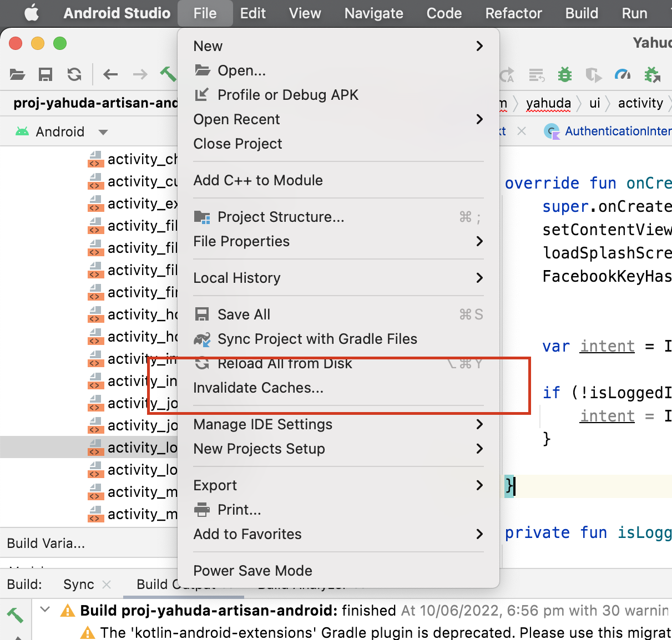Choose Invalidate Caches...

pos(338,388)
